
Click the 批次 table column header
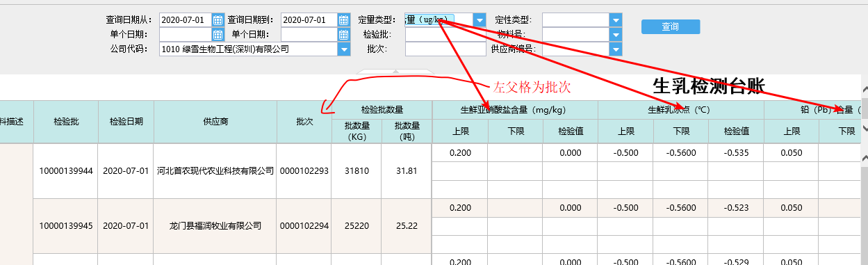[x=304, y=121]
